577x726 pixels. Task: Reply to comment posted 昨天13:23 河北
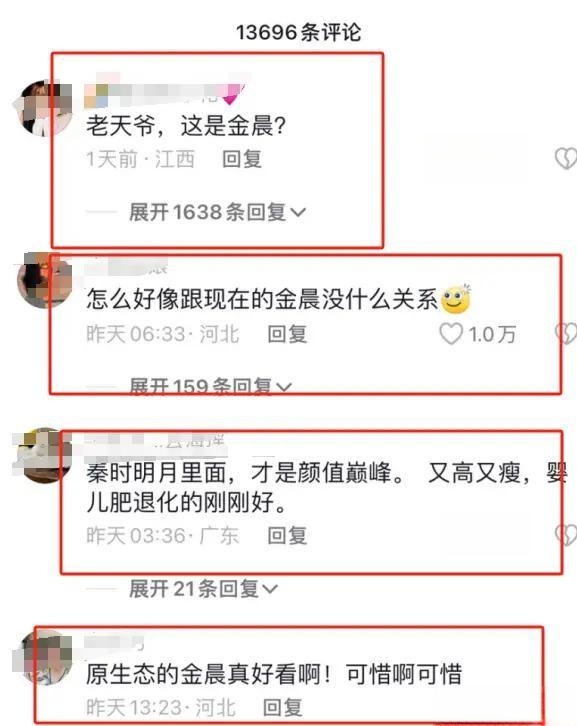[282, 707]
